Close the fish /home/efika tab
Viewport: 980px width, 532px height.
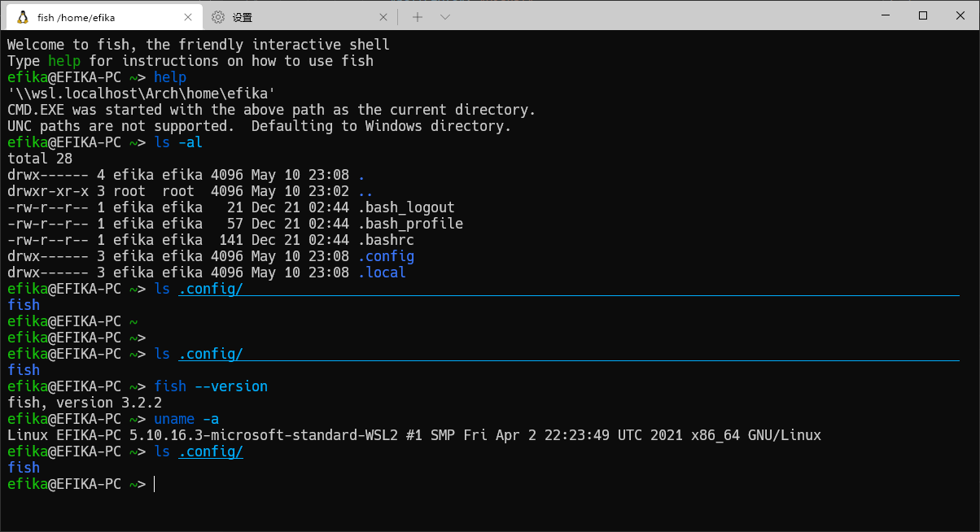187,17
